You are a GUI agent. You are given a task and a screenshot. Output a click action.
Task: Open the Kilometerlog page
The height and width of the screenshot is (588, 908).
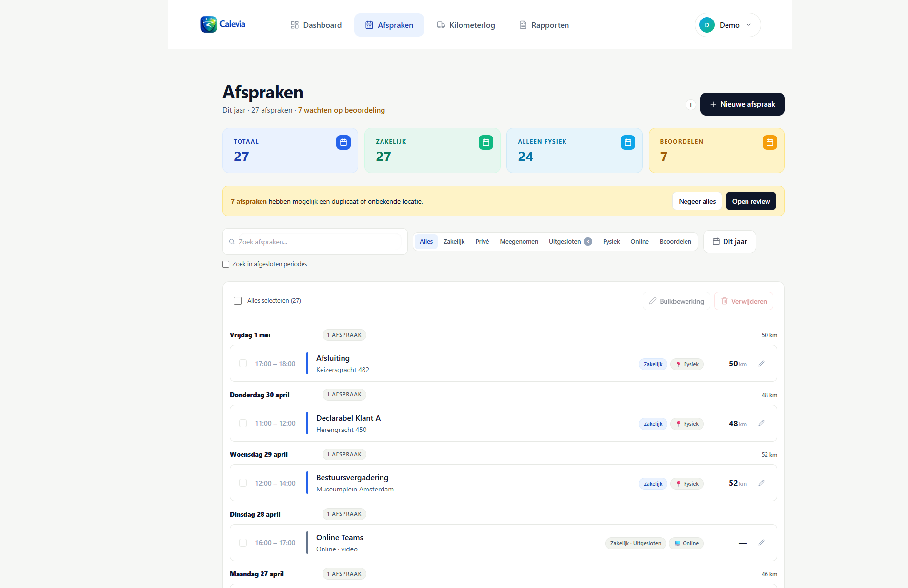tap(466, 25)
